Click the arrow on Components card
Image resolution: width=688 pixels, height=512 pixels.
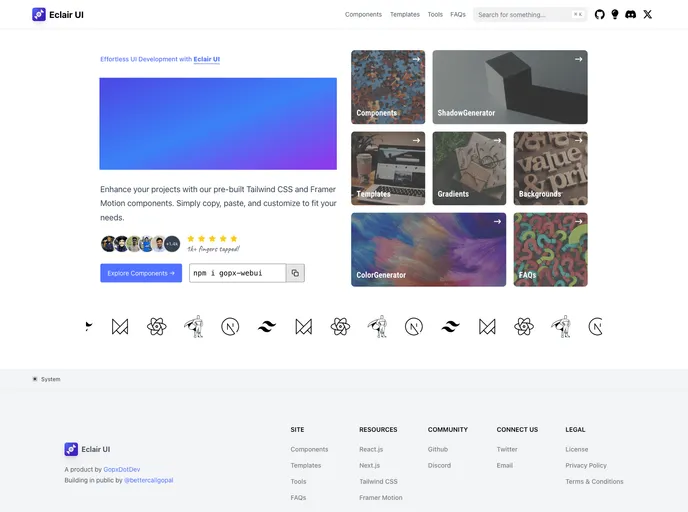coord(416,59)
